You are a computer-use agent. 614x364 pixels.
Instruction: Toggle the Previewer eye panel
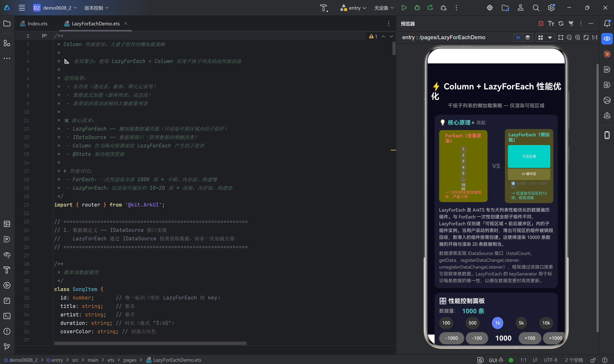pyautogui.click(x=607, y=39)
